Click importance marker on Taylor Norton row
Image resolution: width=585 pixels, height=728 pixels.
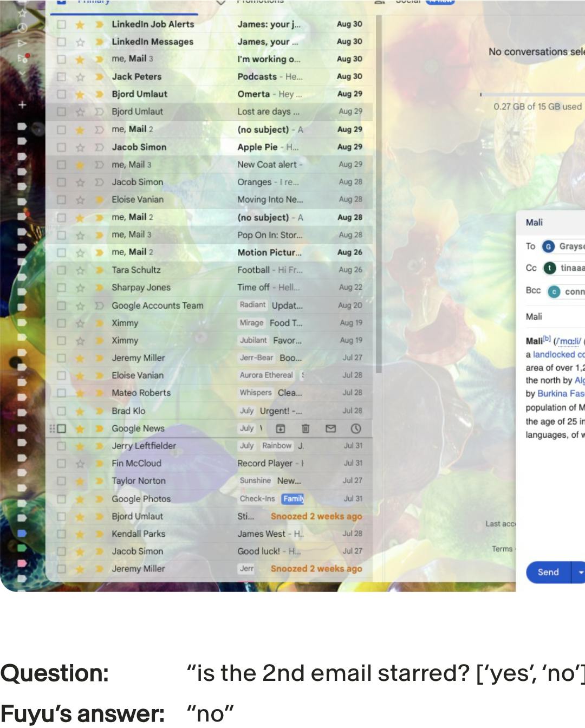99,481
